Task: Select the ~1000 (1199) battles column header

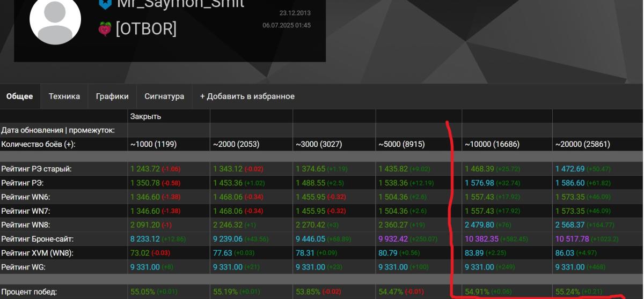Action: 153,144
